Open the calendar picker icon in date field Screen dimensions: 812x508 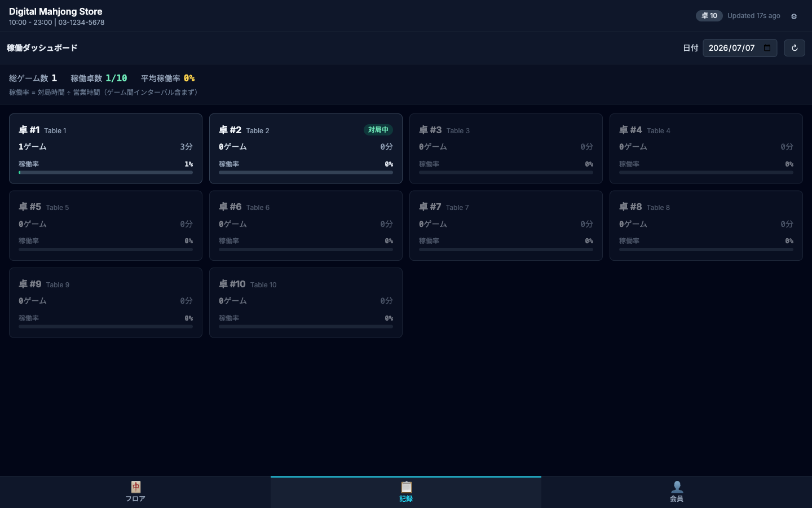coord(767,48)
